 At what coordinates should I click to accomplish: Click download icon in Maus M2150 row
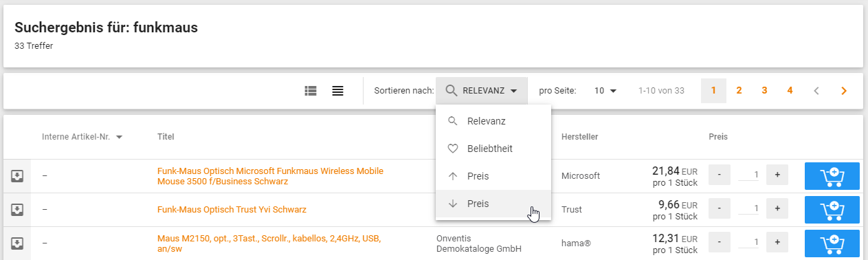pos(17,243)
